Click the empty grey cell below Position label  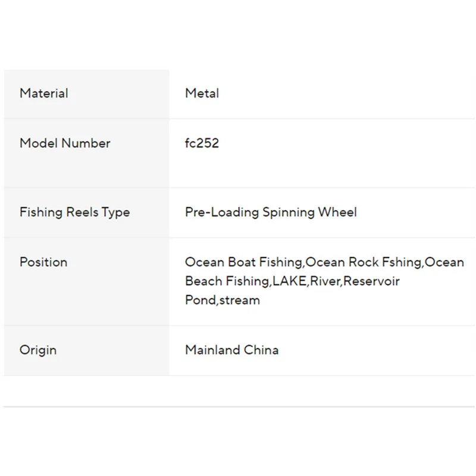86,300
